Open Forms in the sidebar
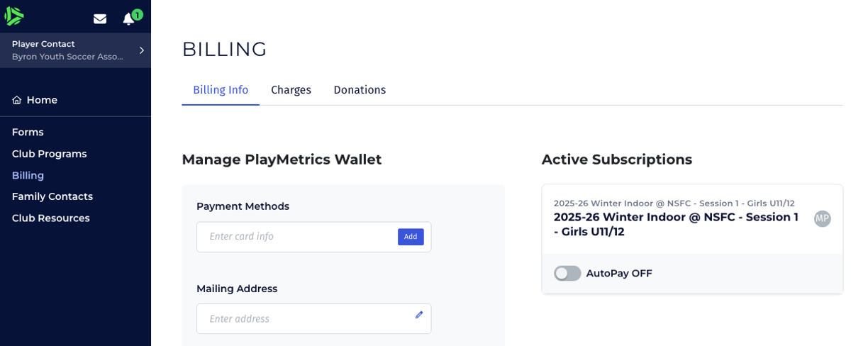Image resolution: width=868 pixels, height=346 pixels. [28, 132]
